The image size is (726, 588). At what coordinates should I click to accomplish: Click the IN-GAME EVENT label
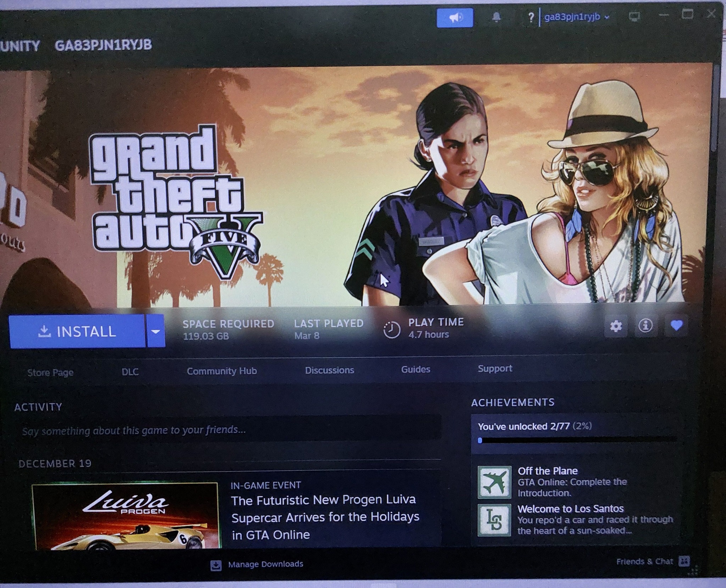click(x=266, y=485)
